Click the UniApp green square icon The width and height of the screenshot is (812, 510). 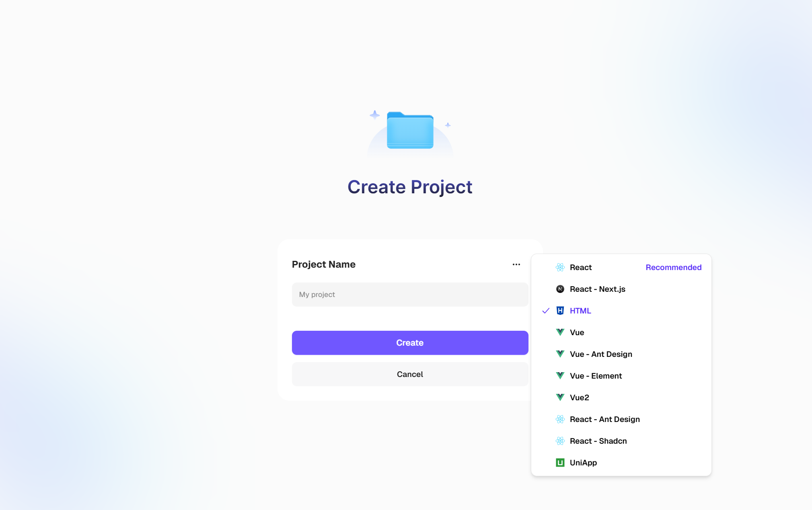[x=560, y=463]
